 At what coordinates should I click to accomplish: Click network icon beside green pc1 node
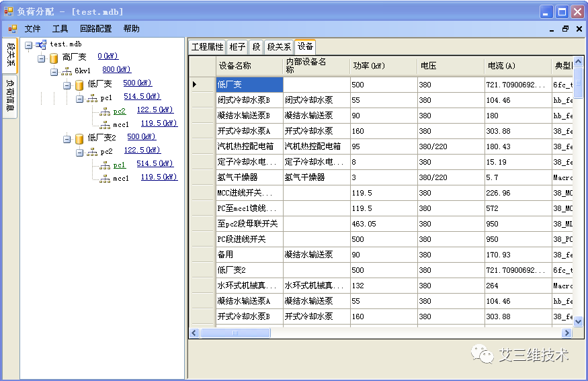pyautogui.click(x=105, y=165)
